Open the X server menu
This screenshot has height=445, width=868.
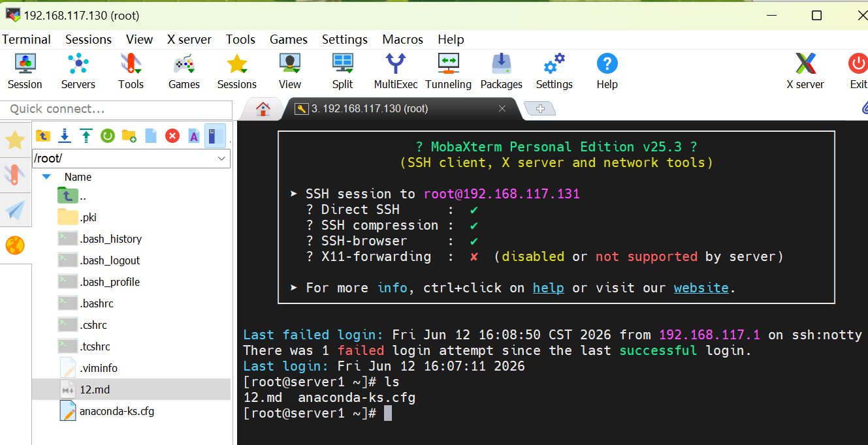189,39
